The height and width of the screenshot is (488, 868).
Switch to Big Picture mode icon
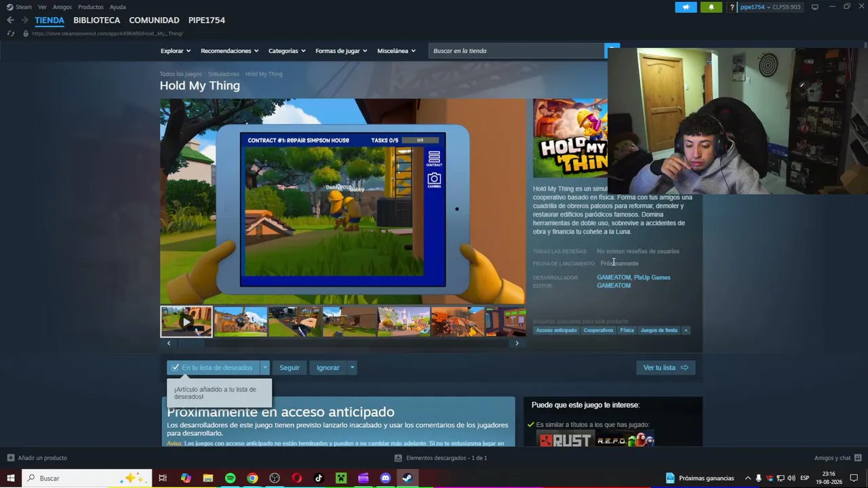click(815, 7)
